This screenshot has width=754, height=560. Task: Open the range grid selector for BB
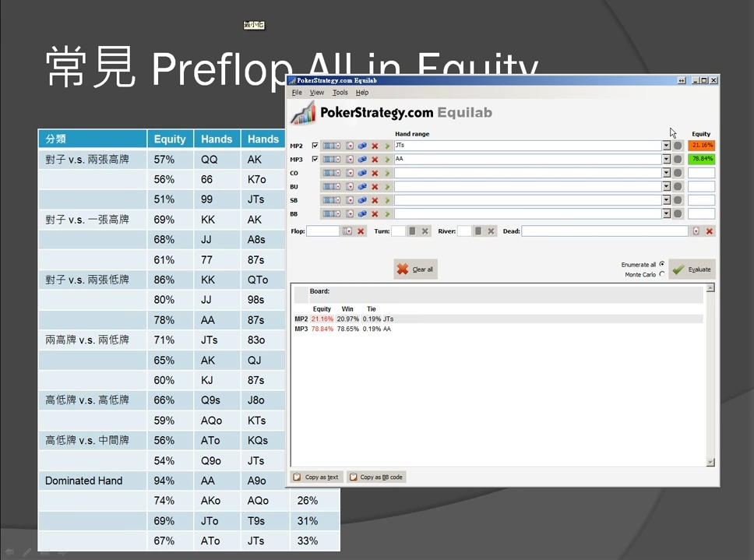(x=331, y=214)
